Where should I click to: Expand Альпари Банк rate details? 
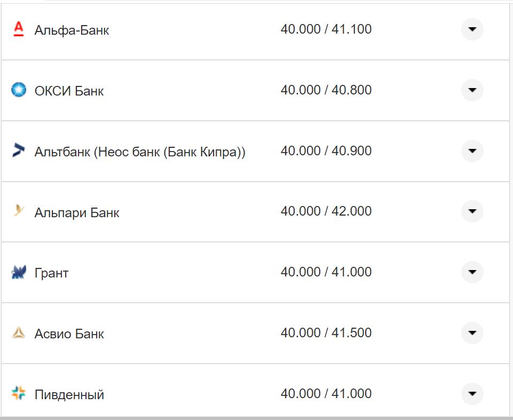pos(472,211)
